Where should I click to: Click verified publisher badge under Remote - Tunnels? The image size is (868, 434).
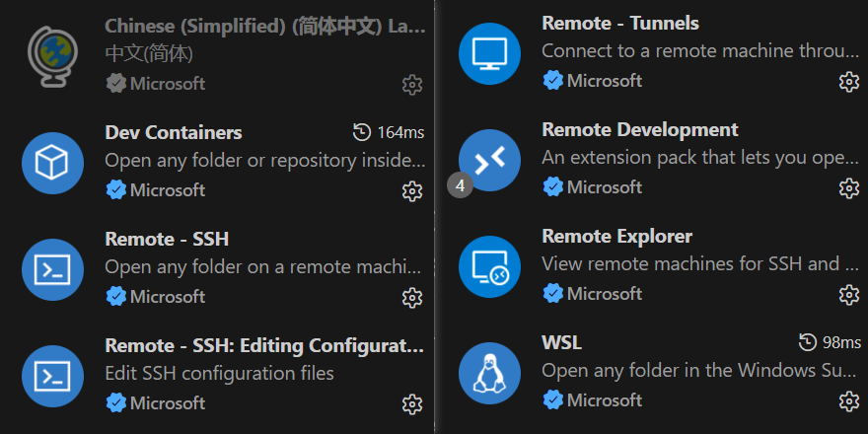tap(553, 80)
